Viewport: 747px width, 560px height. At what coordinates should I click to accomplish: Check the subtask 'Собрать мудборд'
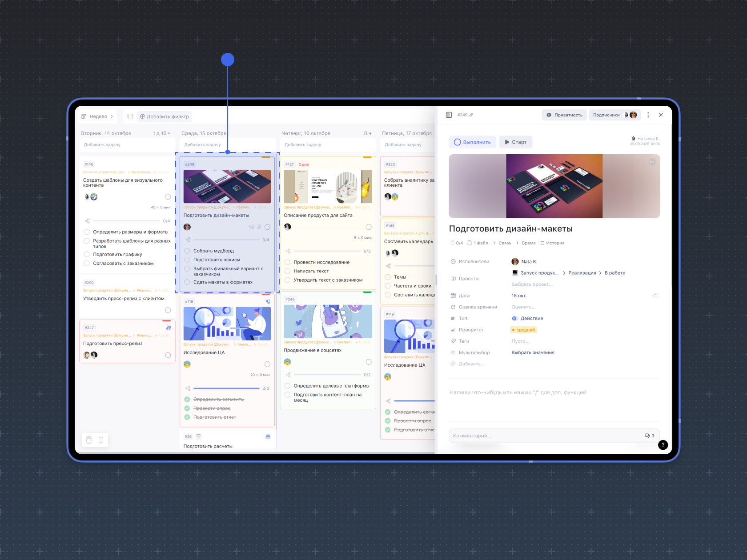[x=187, y=251]
